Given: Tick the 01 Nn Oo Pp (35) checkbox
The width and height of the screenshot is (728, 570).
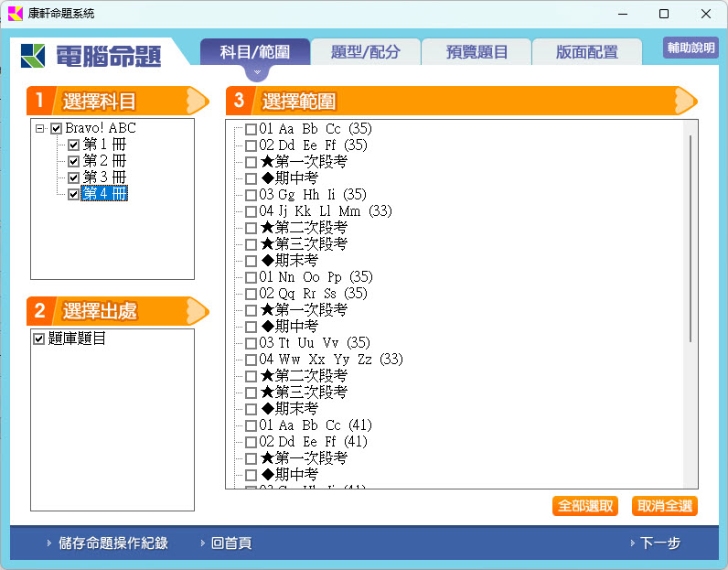Looking at the screenshot, I should 251,277.
